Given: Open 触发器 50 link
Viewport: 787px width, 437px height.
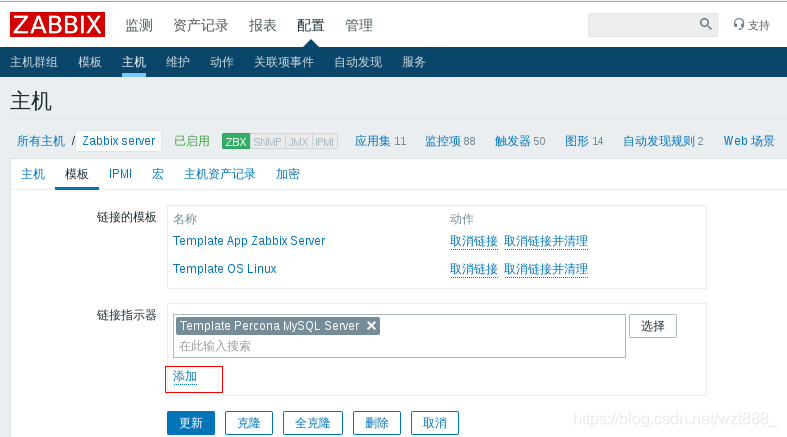Looking at the screenshot, I should click(x=520, y=141).
